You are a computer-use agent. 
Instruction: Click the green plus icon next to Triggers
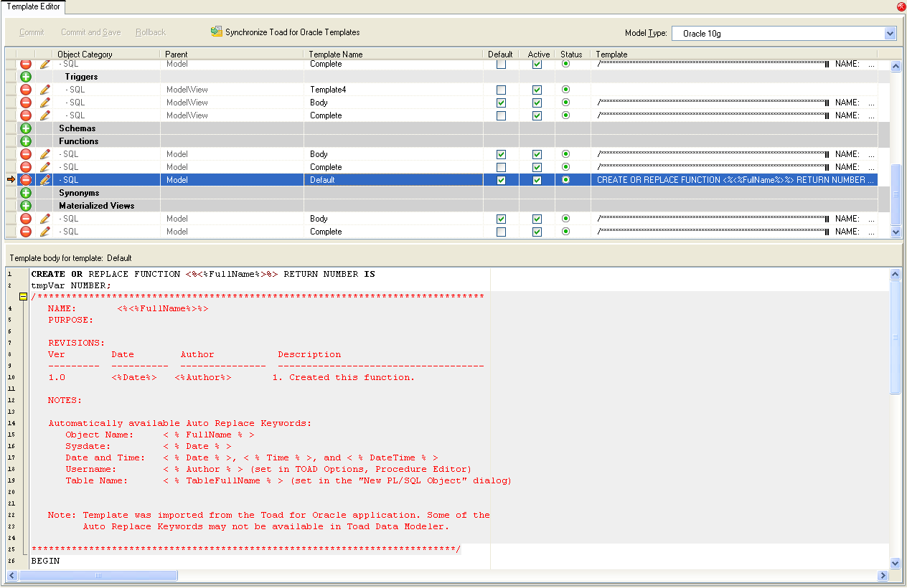[x=26, y=77]
